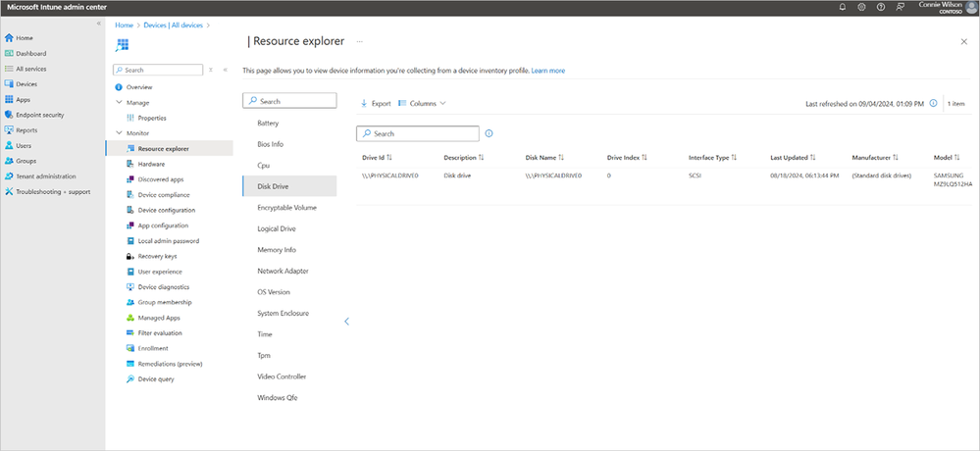Open Filter evaluation menu item
This screenshot has height=451, width=980.
pyautogui.click(x=160, y=333)
